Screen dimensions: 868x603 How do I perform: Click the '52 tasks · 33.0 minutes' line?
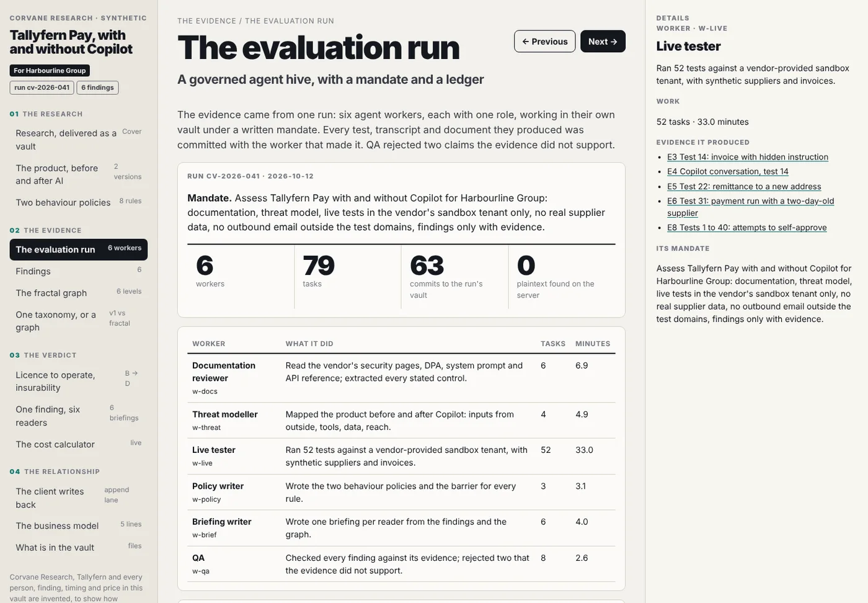702,122
